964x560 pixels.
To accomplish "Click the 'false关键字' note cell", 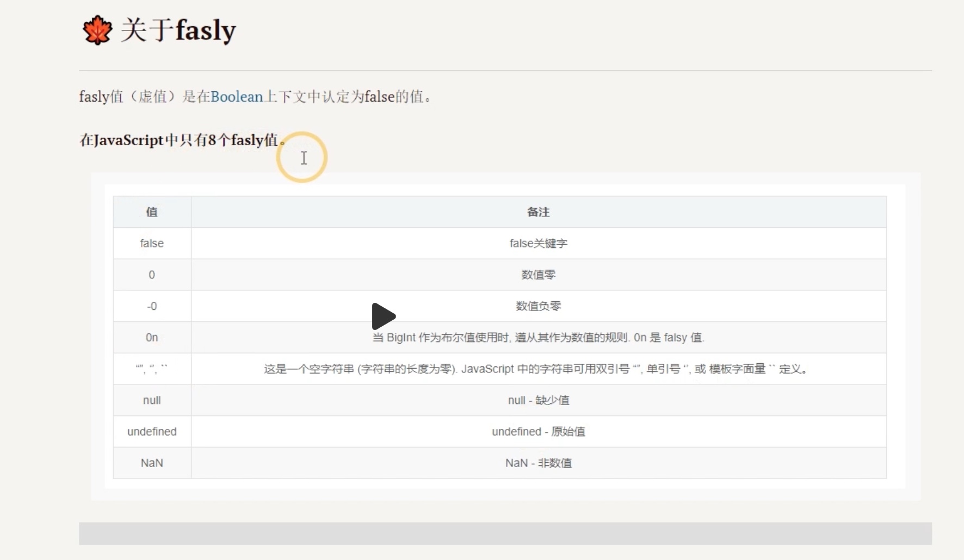I will (539, 243).
